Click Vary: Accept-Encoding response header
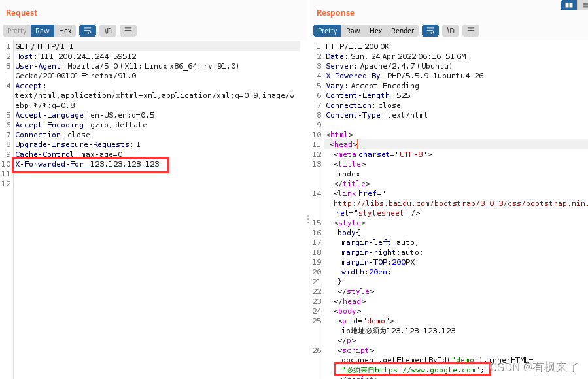The height and width of the screenshot is (379, 588). [x=372, y=86]
